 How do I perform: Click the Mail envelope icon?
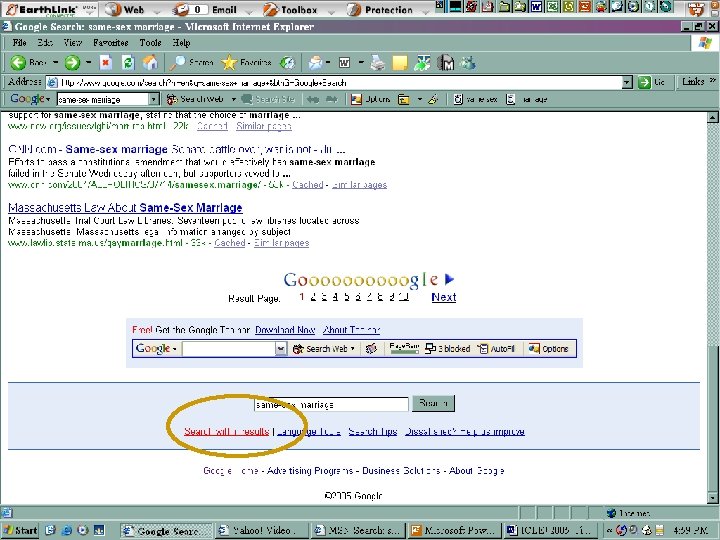pyautogui.click(x=315, y=62)
